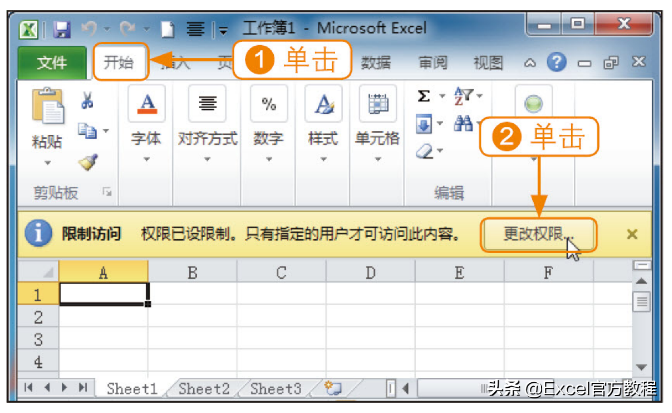Select column C header
672x413 pixels.
pos(282,272)
